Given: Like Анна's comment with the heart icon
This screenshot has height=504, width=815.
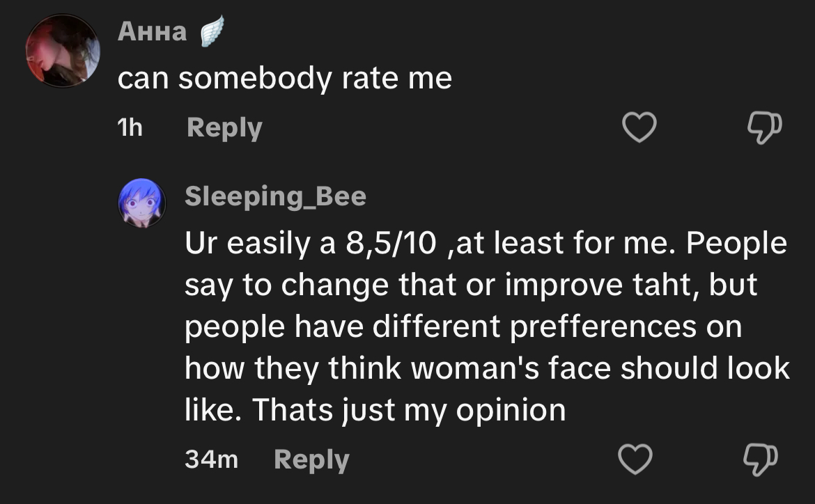Looking at the screenshot, I should [x=639, y=127].
